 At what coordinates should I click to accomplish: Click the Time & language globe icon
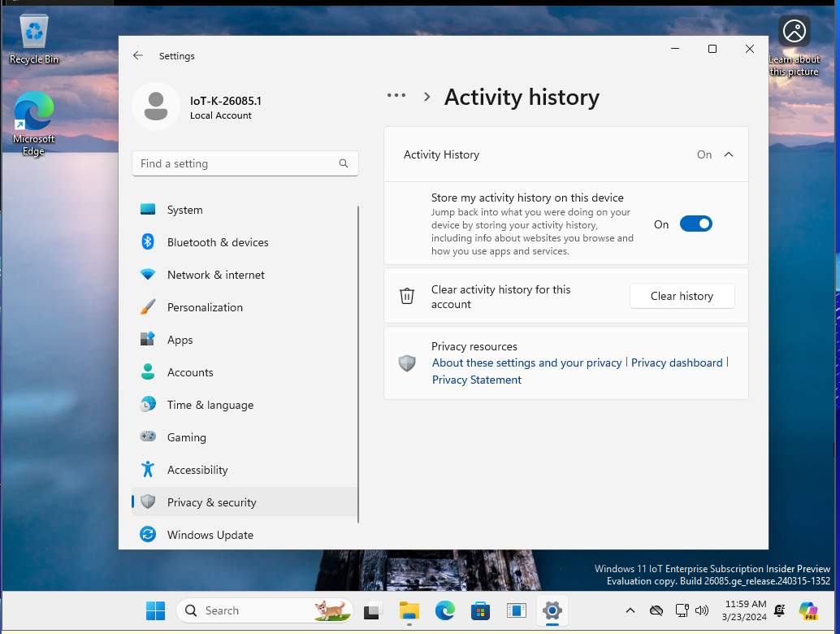click(x=148, y=405)
